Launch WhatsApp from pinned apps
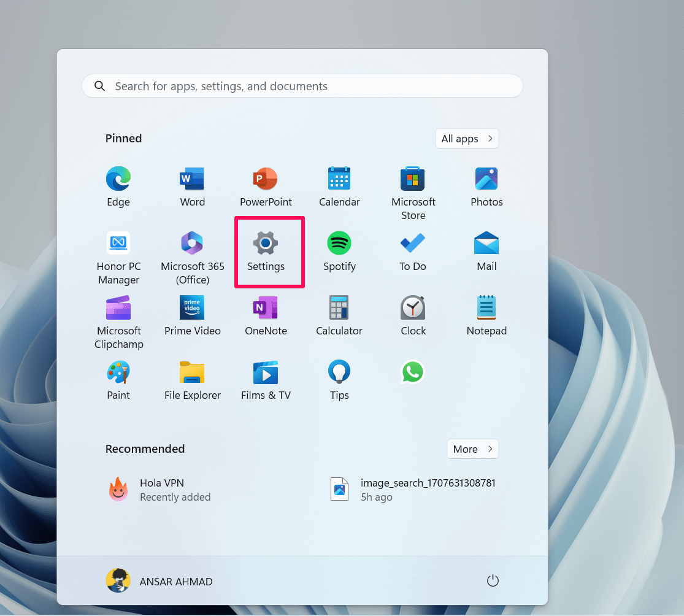The image size is (684, 616). [413, 372]
